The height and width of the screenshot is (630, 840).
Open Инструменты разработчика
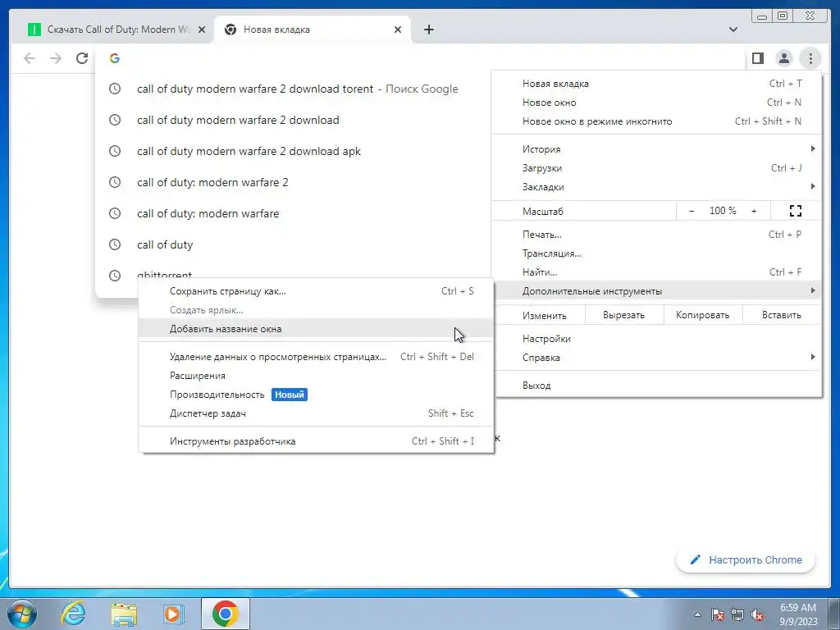point(316,441)
